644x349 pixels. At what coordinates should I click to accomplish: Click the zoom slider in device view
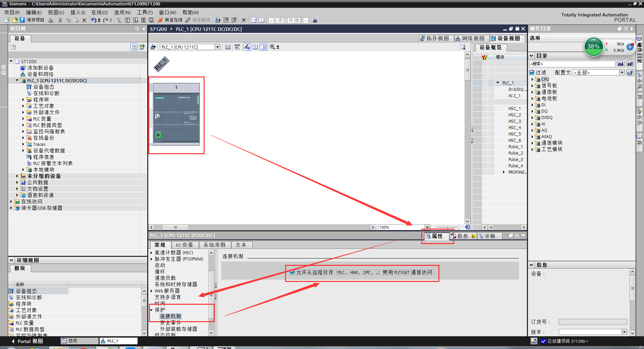(x=447, y=227)
